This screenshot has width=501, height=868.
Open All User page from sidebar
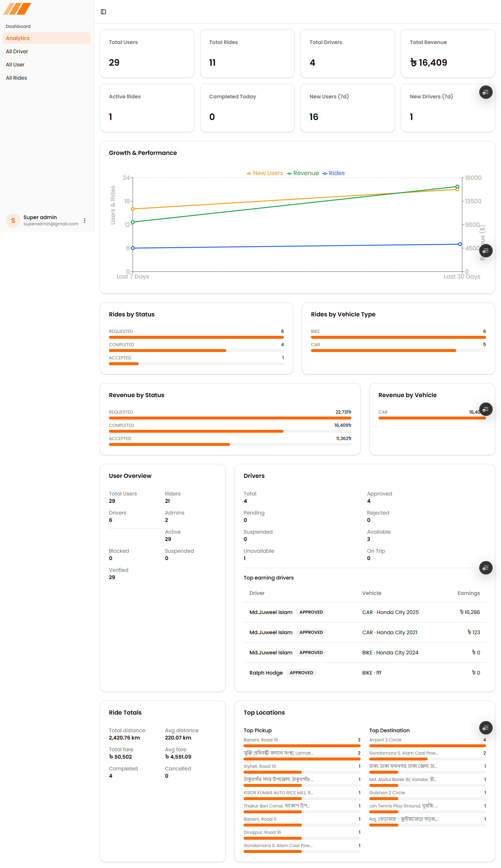click(47, 65)
